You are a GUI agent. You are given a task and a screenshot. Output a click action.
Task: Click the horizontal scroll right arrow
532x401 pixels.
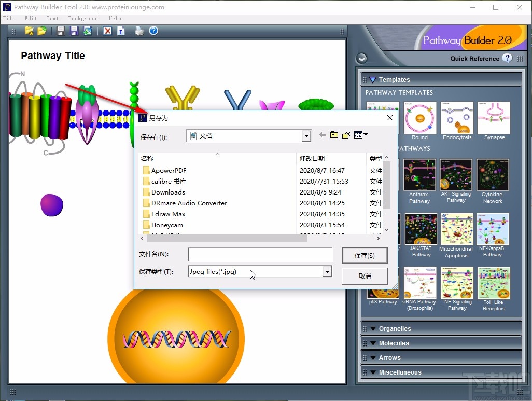(x=377, y=238)
